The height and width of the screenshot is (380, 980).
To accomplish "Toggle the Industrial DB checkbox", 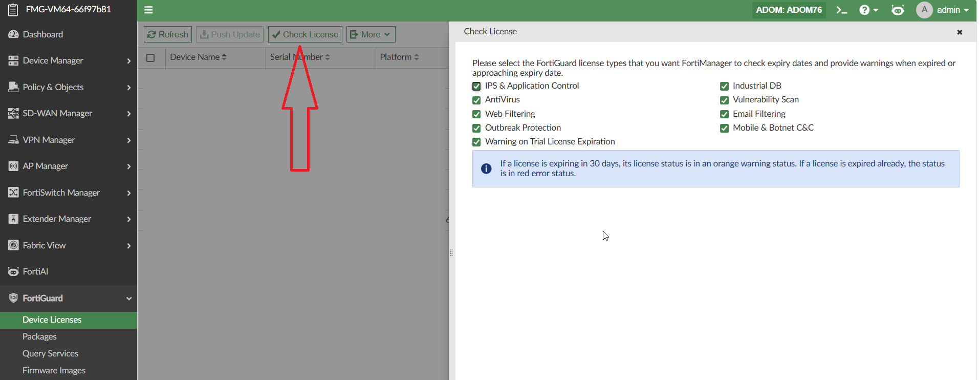I will tap(724, 86).
